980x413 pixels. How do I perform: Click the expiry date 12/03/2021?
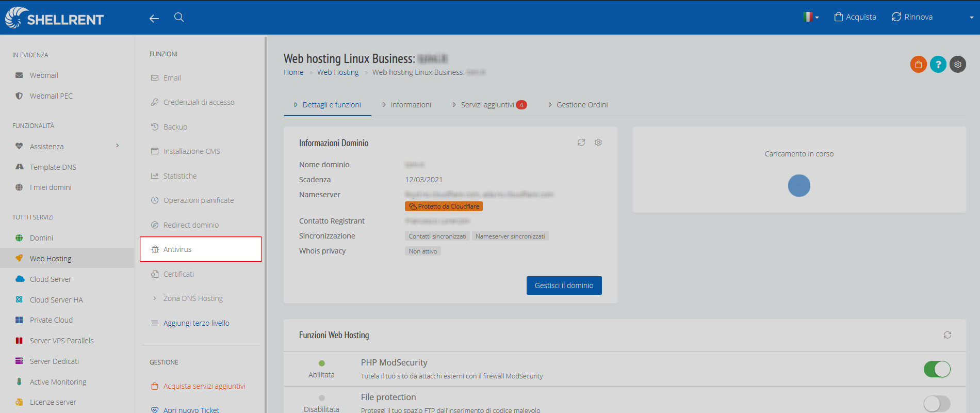[x=424, y=180]
